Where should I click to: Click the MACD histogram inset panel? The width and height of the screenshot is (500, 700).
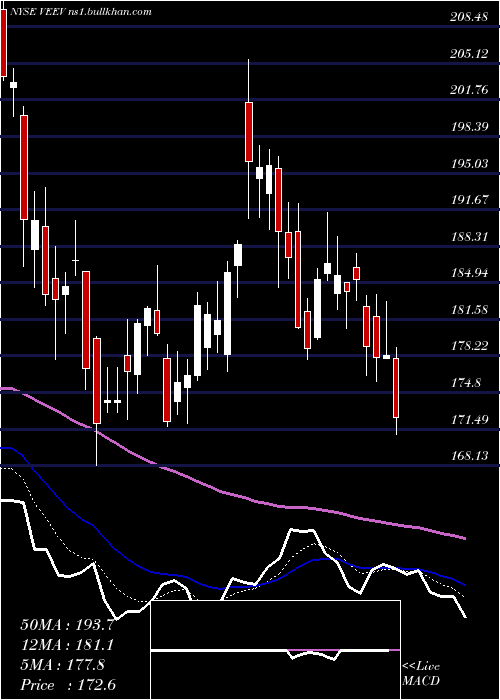(x=275, y=650)
